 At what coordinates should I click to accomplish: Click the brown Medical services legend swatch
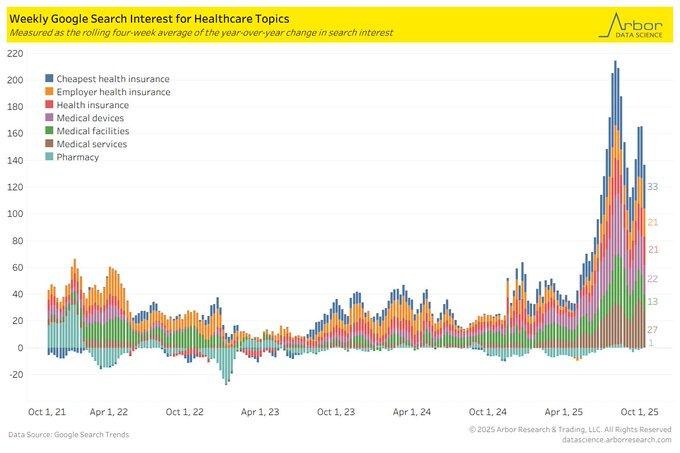49,144
